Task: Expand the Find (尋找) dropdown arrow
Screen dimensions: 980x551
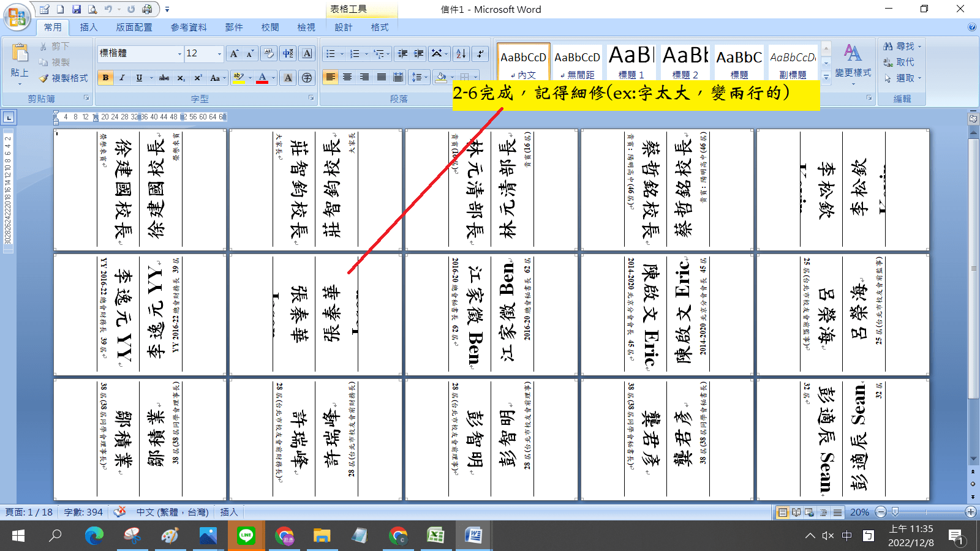Action: coord(919,47)
